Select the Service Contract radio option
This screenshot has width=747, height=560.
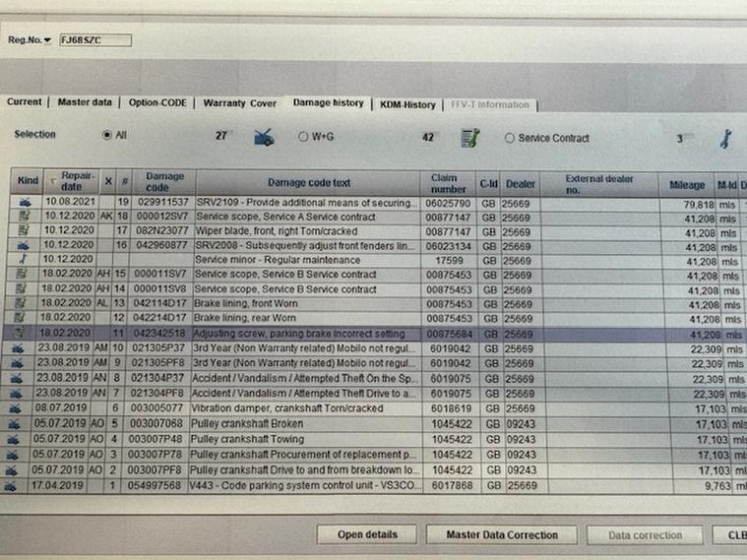point(510,139)
